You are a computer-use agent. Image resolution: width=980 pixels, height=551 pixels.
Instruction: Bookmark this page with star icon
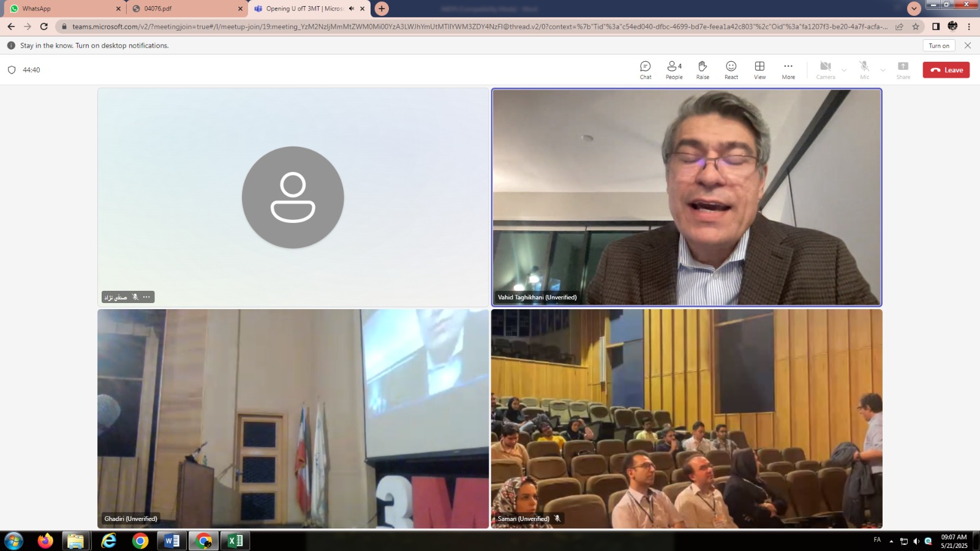click(x=916, y=26)
